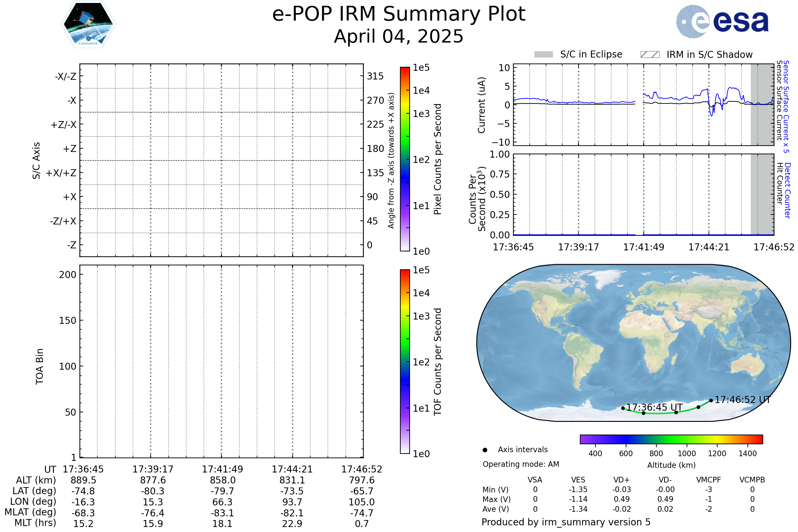Click the Operating mode: AM label
The image size is (798, 532).
(x=521, y=464)
